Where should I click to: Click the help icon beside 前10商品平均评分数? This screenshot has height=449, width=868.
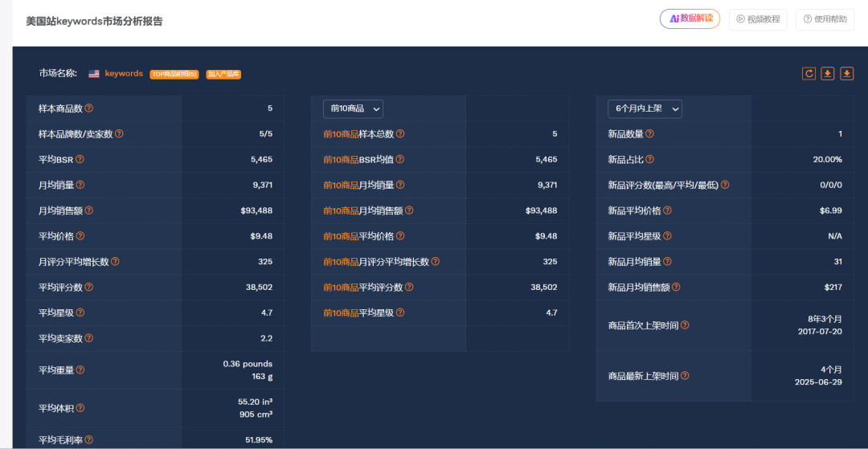(408, 287)
